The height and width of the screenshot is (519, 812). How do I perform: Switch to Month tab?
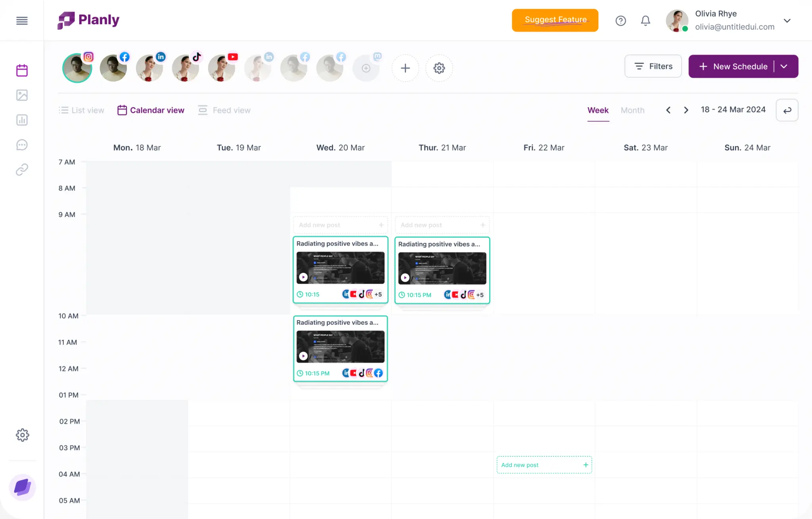click(x=632, y=110)
